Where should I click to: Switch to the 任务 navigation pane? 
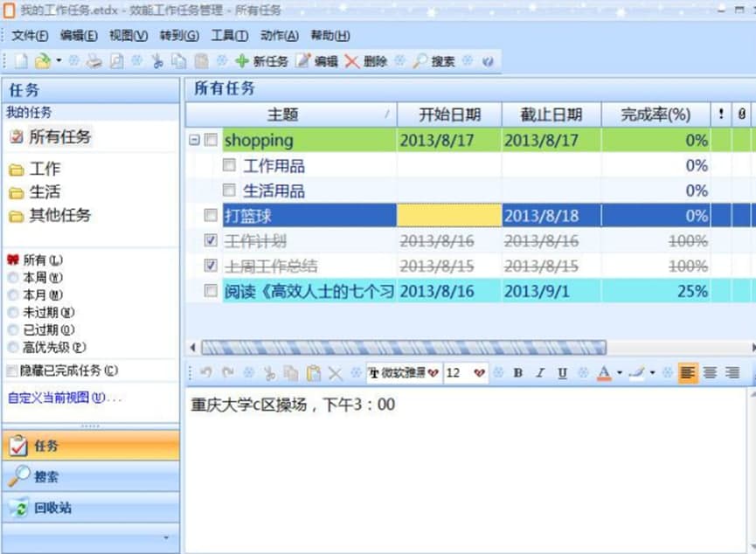pos(91,446)
